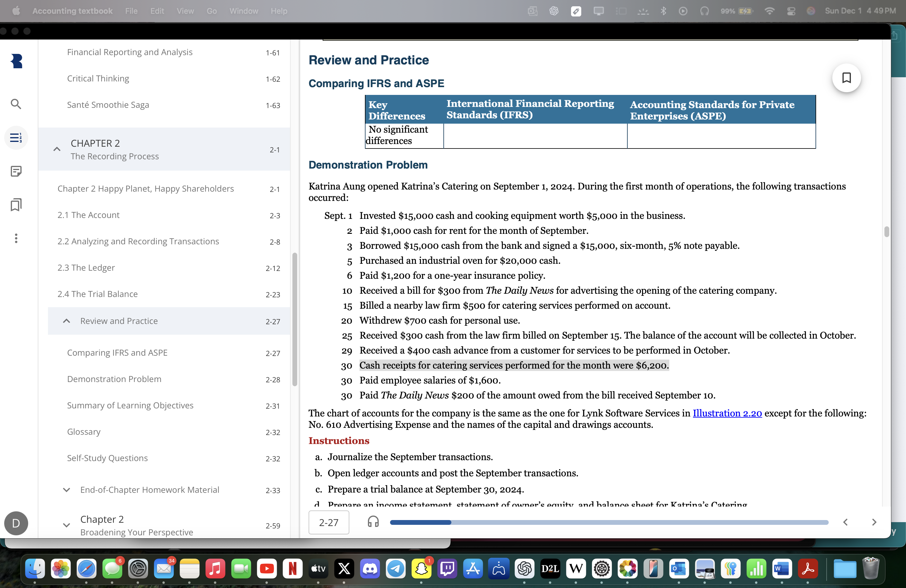This screenshot has width=906, height=588.
Task: Click the reading progress bar
Action: 609,522
